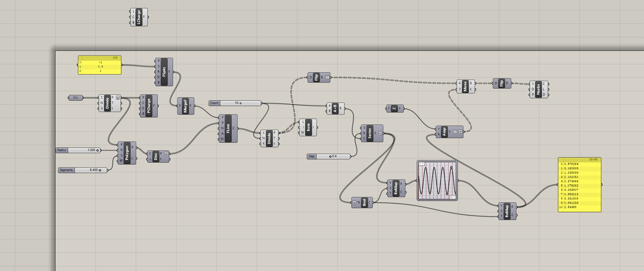Select the Divide component beside Item
The width and height of the screenshot is (644, 271).
(x=269, y=138)
